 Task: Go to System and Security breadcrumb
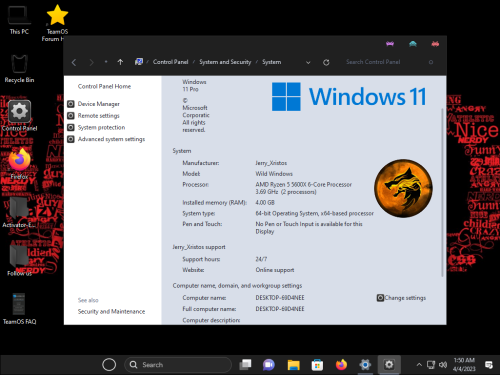[x=225, y=62]
